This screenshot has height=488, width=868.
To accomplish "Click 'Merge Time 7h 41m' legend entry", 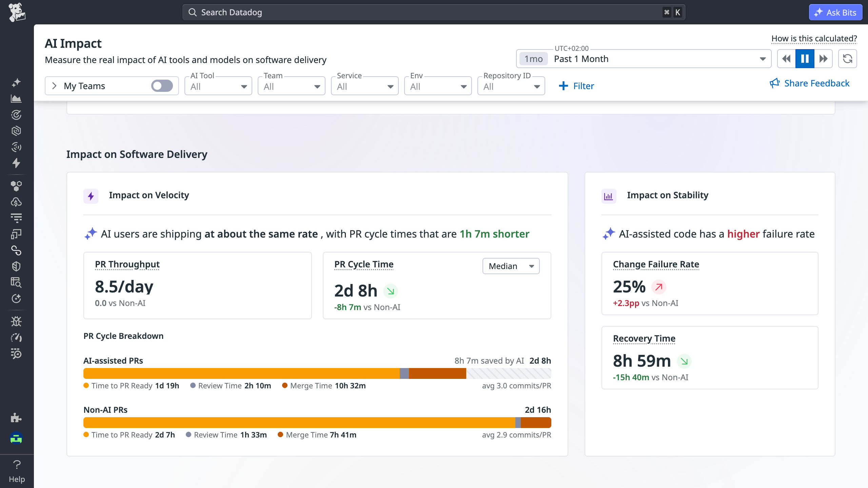I will [317, 435].
